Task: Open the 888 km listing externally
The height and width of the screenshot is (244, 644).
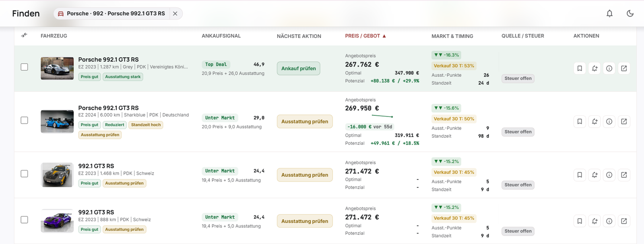Action: [624, 221]
